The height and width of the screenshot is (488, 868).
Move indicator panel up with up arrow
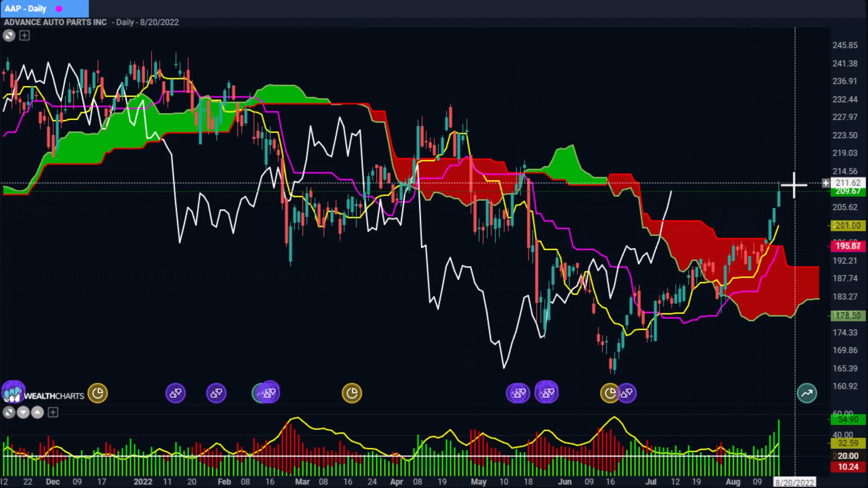(x=38, y=412)
